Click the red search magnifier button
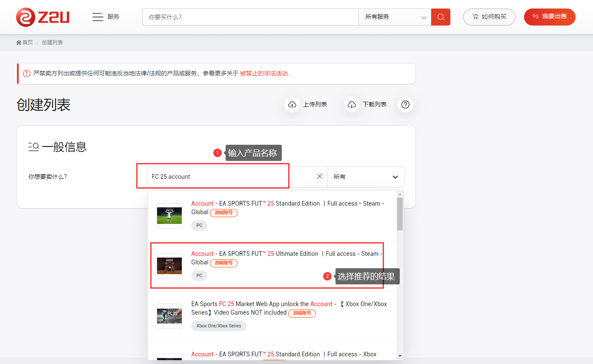 point(441,17)
